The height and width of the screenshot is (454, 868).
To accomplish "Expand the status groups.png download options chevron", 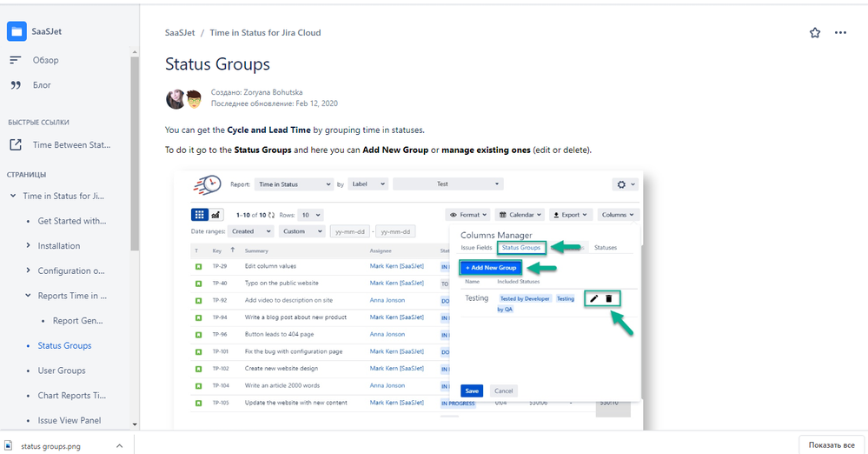I will click(x=120, y=445).
